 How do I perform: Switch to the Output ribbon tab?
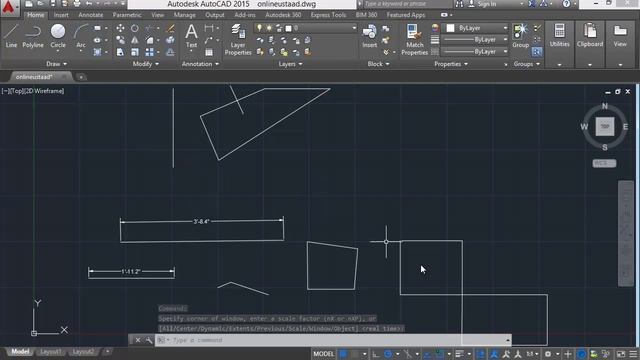coord(215,15)
